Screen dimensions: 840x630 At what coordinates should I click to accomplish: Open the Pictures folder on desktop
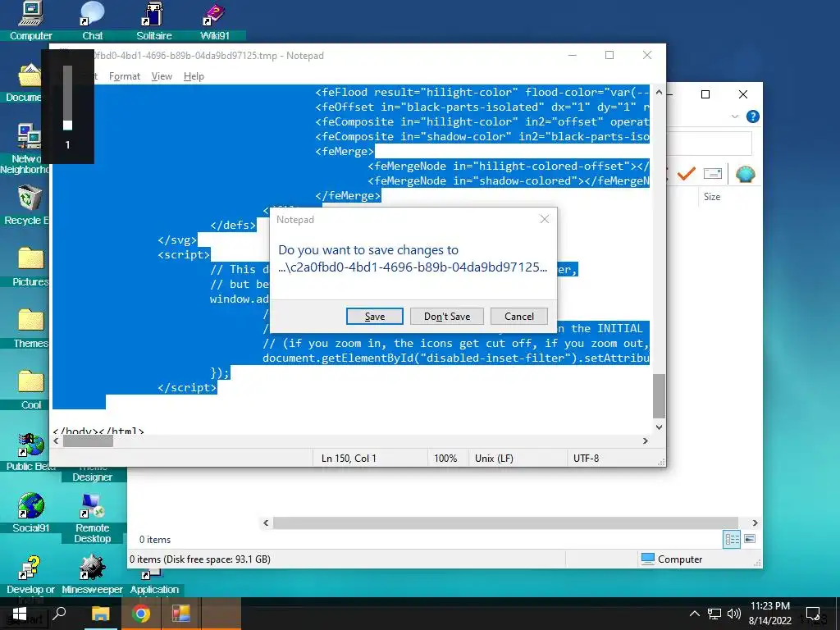30,267
